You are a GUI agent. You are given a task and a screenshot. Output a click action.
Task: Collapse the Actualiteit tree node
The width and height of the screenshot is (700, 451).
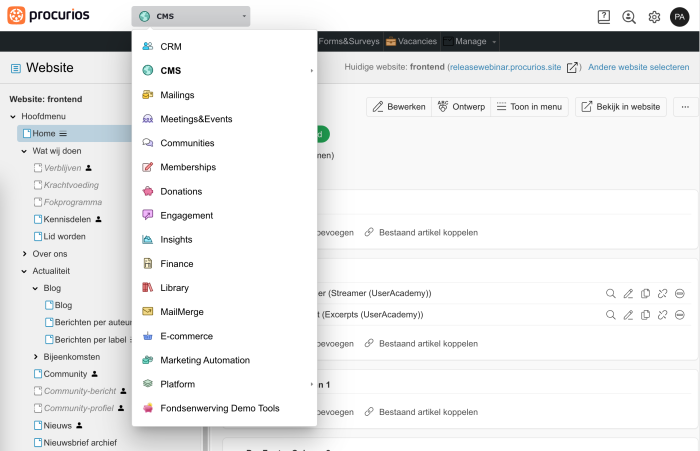click(x=24, y=271)
